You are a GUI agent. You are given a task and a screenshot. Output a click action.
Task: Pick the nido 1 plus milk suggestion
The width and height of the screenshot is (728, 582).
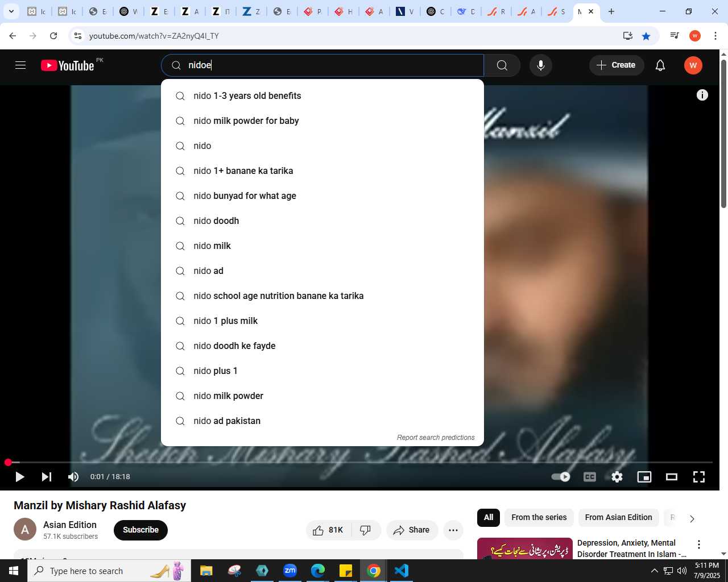click(x=322, y=321)
